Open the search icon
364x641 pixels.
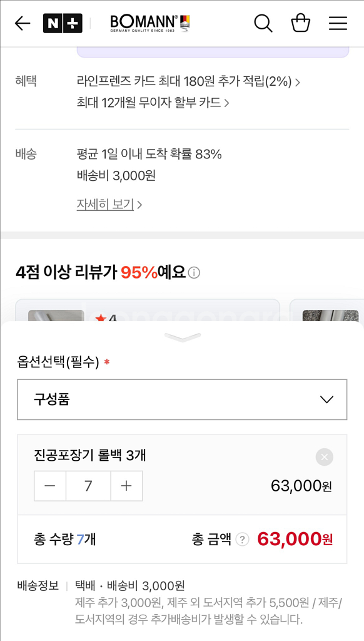(x=263, y=23)
